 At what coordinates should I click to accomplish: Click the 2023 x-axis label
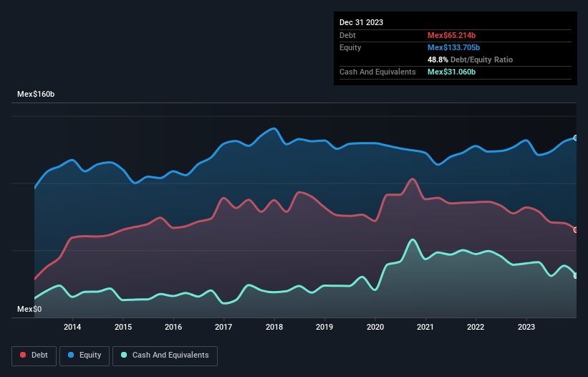526,327
